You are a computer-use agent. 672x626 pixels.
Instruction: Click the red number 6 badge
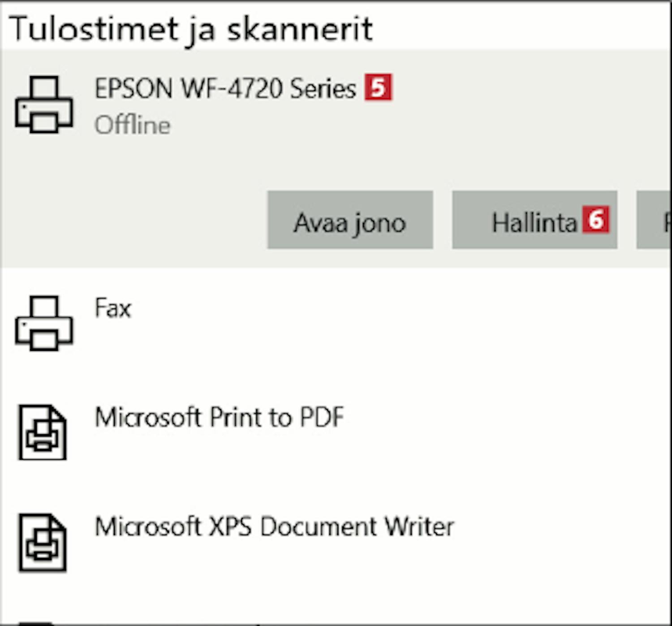click(x=596, y=220)
